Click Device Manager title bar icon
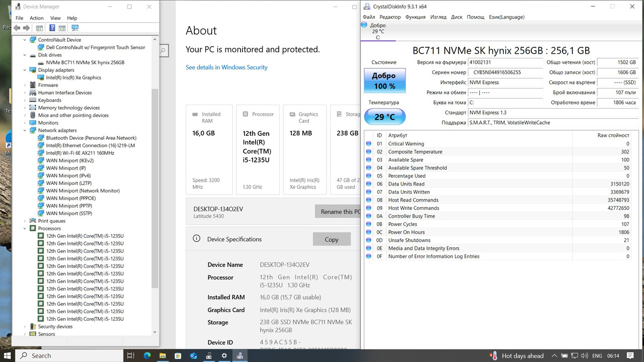Viewport: 644px width, 362px height. click(17, 7)
